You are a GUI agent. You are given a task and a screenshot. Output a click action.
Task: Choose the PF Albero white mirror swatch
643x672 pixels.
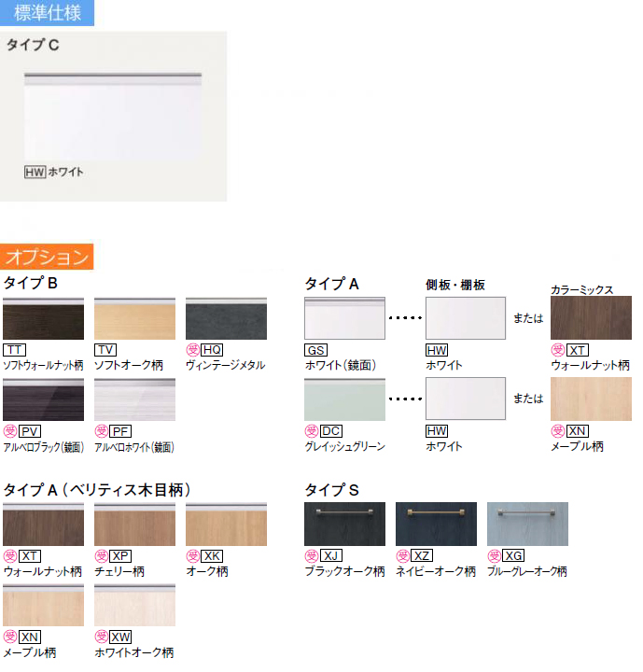(x=134, y=399)
